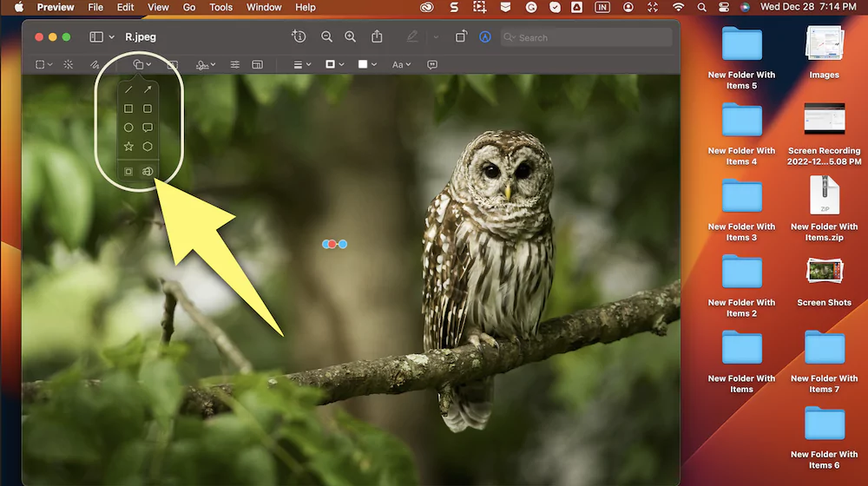Select the Arrow shape in shapes popup
Viewport: 868px width, 486px height.
point(148,89)
